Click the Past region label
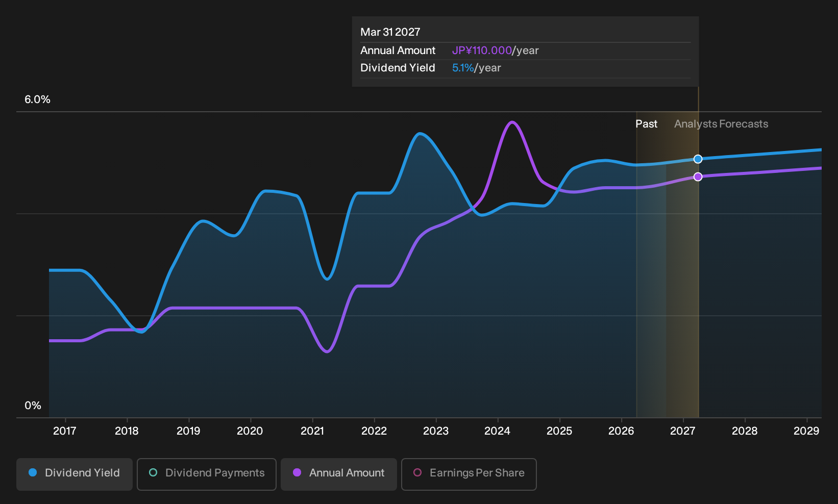Screen dimensions: 838x504 tap(646, 124)
